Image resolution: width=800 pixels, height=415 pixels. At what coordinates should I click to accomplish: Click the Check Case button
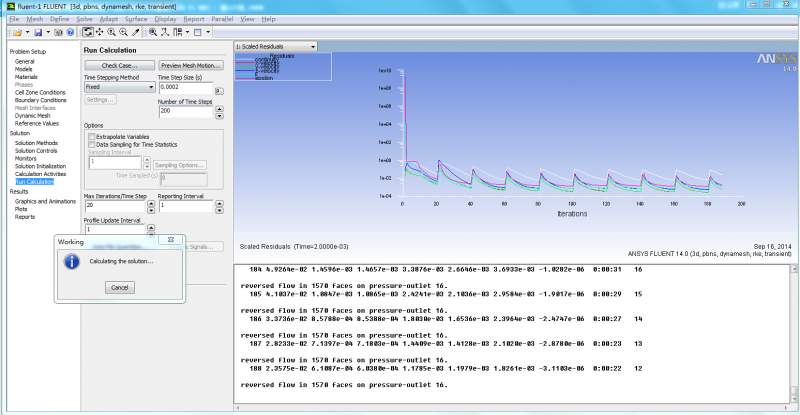coord(119,66)
